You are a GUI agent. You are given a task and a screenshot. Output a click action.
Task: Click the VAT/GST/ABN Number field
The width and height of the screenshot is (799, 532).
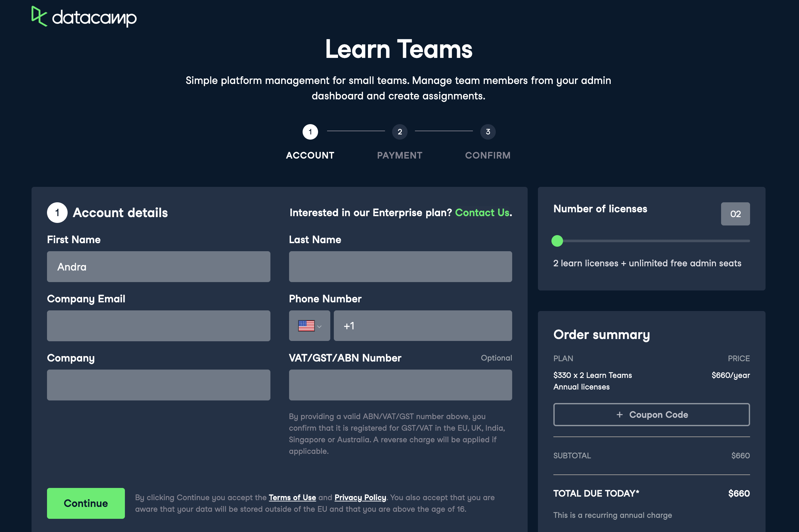(x=400, y=385)
